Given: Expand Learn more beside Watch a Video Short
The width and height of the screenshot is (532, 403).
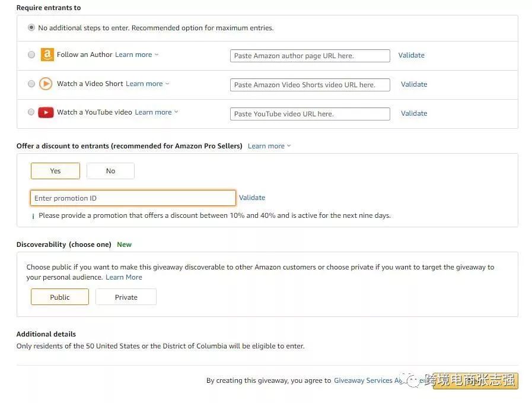Looking at the screenshot, I should 147,84.
